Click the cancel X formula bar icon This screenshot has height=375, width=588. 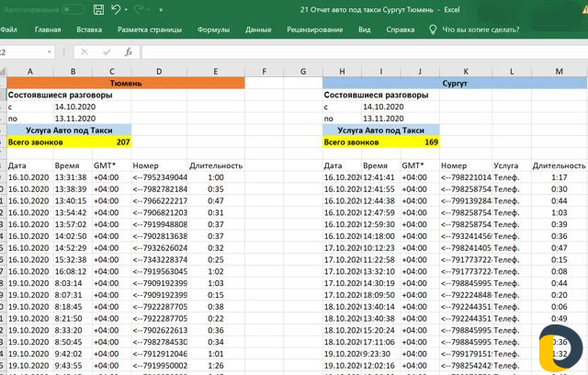pos(85,52)
